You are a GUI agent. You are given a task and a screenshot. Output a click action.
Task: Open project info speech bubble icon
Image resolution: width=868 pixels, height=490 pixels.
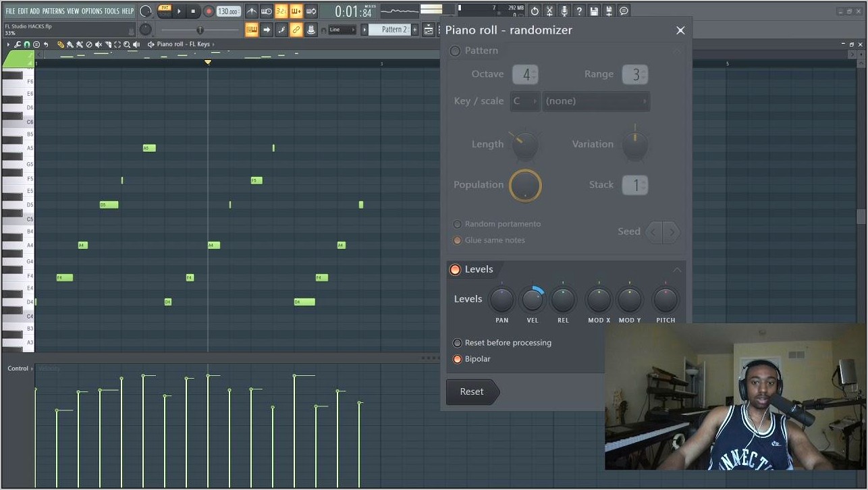pos(624,11)
